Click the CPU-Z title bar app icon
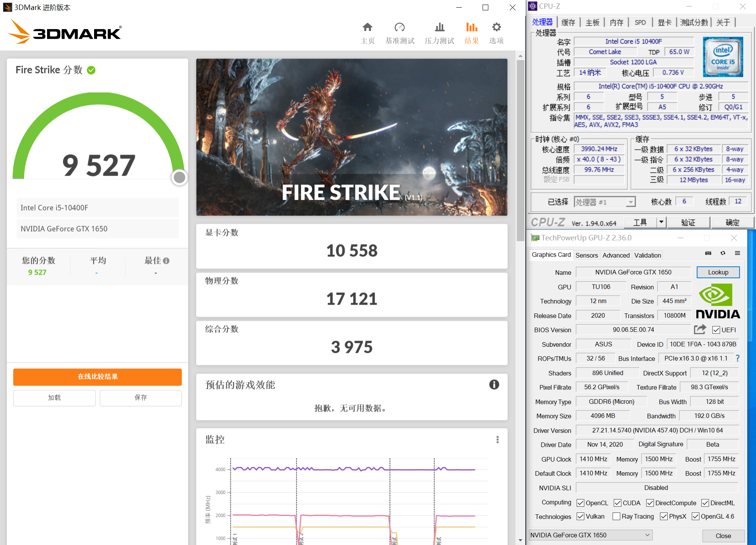756x545 pixels. click(533, 6)
